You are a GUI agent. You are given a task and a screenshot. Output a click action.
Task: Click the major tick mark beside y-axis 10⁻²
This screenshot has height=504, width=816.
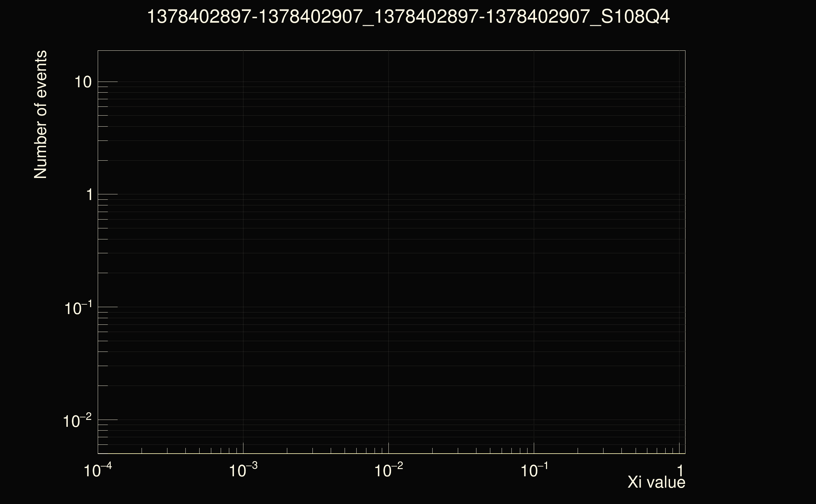[x=108, y=420]
